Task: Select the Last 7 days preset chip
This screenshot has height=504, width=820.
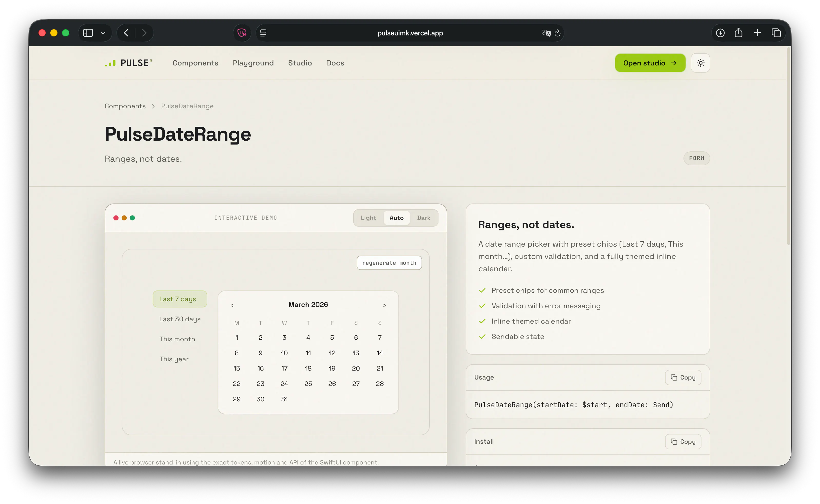Action: (x=180, y=299)
